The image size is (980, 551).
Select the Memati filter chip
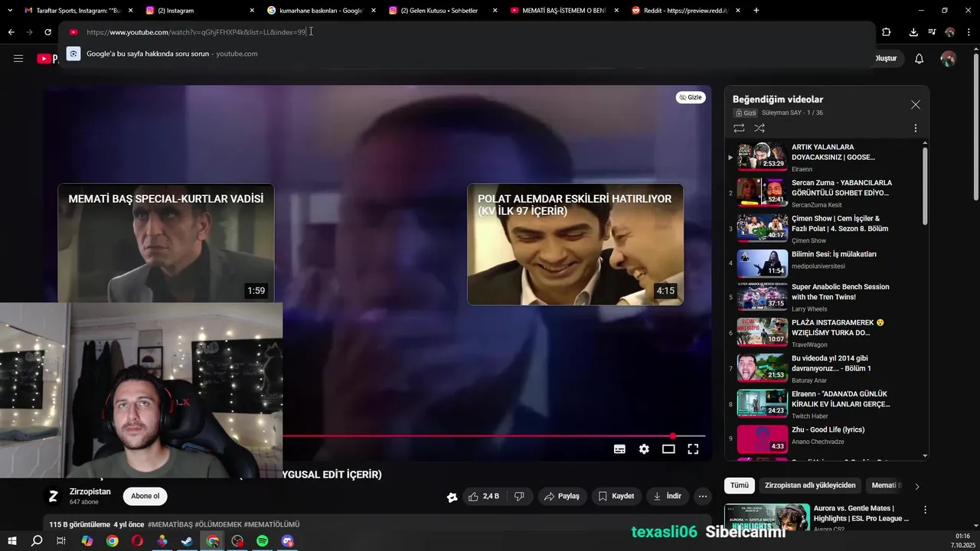(x=886, y=485)
